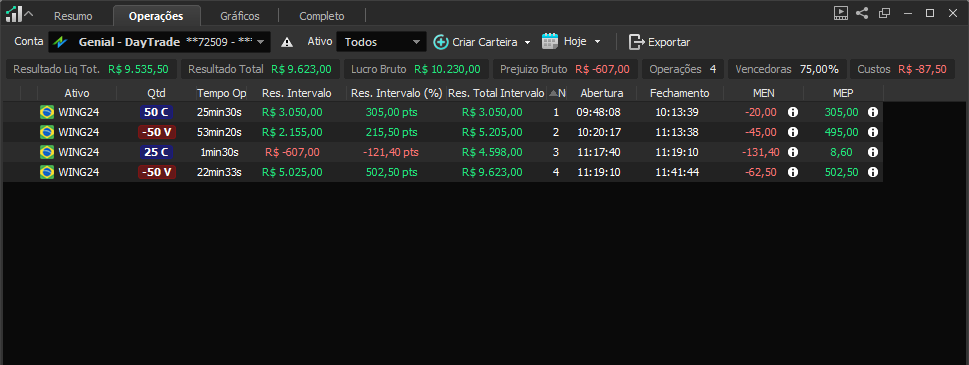Select the Operações tab
The image size is (969, 365).
[x=156, y=16]
